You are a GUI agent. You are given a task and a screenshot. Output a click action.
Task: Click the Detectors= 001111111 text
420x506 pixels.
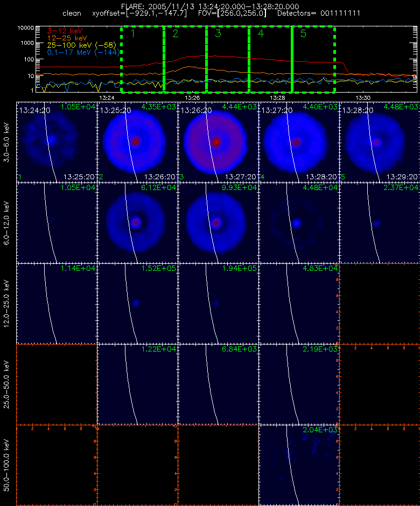(319, 13)
